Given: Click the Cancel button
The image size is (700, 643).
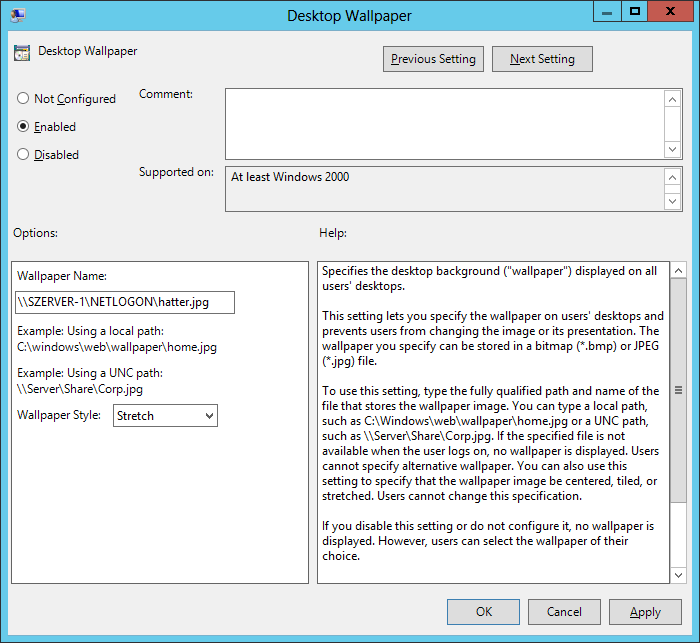Looking at the screenshot, I should click(564, 612).
